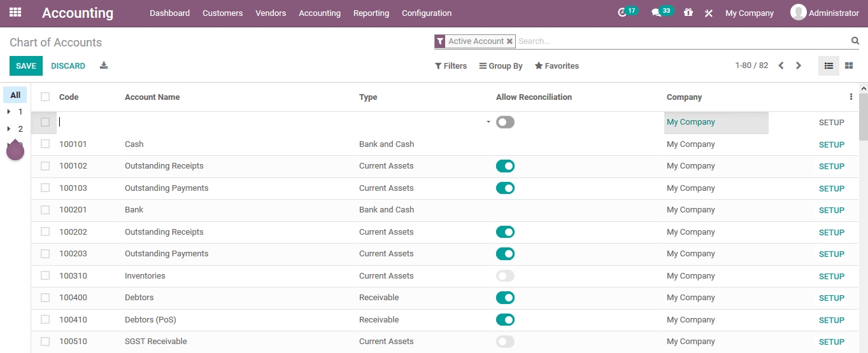Expand account group 1 in sidebar
Viewport: 868px width, 353px height.
(x=9, y=112)
